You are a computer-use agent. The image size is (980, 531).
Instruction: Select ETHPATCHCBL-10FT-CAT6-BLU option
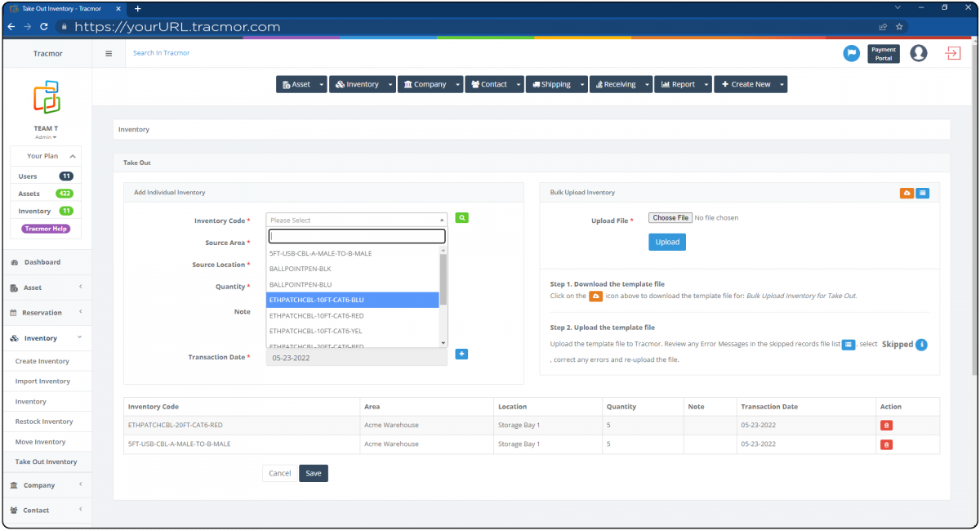click(x=353, y=300)
